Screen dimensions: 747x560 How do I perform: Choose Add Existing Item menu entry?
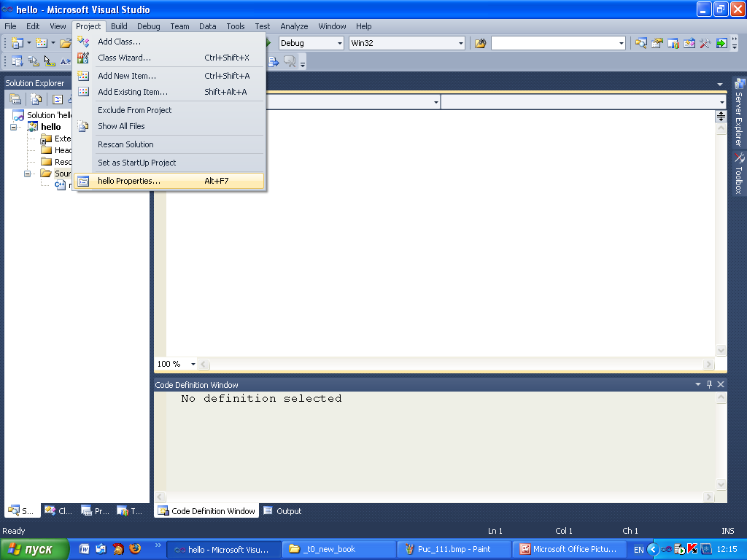pos(169,92)
